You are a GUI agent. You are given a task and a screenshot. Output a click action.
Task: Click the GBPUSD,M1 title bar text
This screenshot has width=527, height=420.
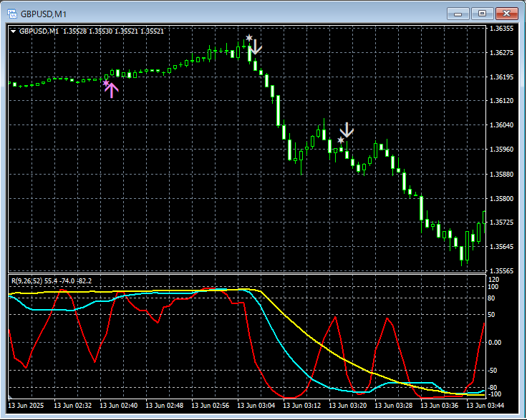pos(44,14)
